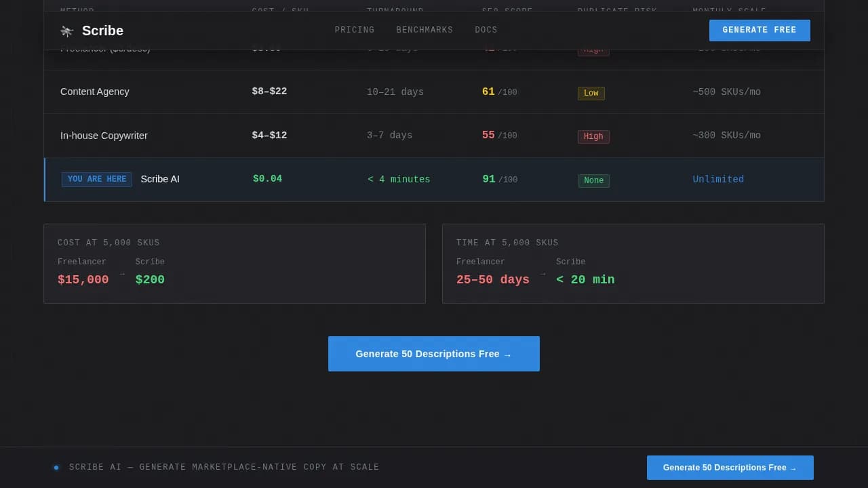Click the 3–7 days turnaround cell
The image size is (868, 488).
click(389, 136)
